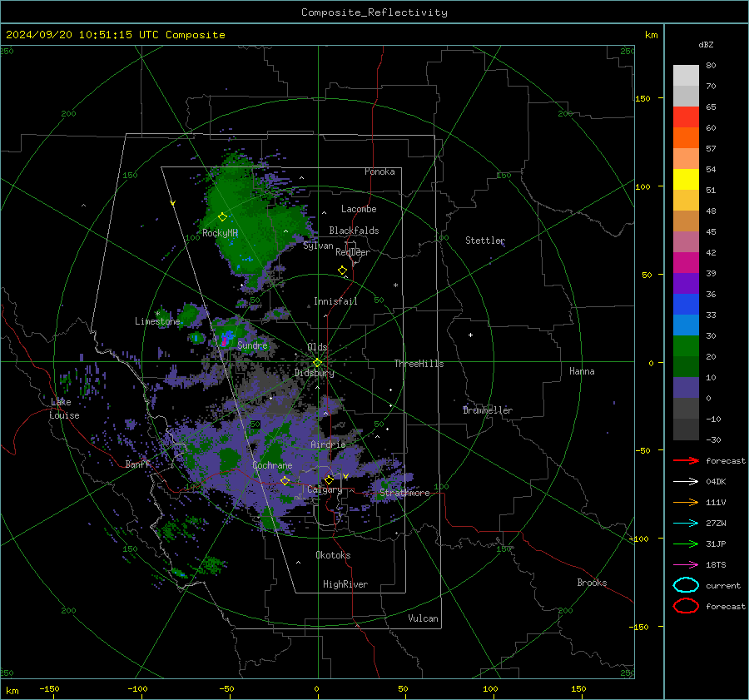This screenshot has width=749, height=700.
Task: Click the Lacombe label
Action: pos(359,209)
